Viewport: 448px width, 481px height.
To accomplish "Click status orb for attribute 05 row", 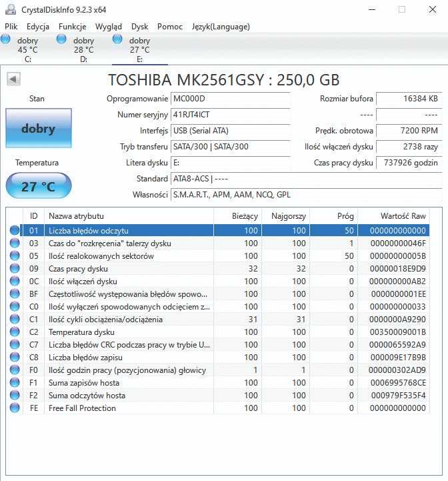I will pyautogui.click(x=15, y=256).
